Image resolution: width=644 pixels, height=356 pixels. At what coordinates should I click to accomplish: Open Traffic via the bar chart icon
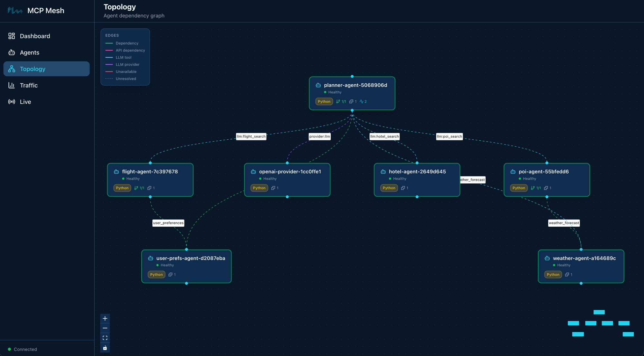click(12, 85)
